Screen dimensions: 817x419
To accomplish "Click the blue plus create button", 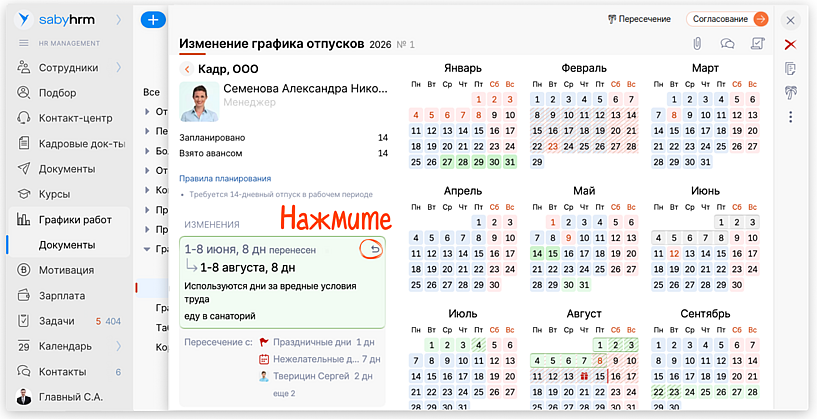I will tap(153, 19).
